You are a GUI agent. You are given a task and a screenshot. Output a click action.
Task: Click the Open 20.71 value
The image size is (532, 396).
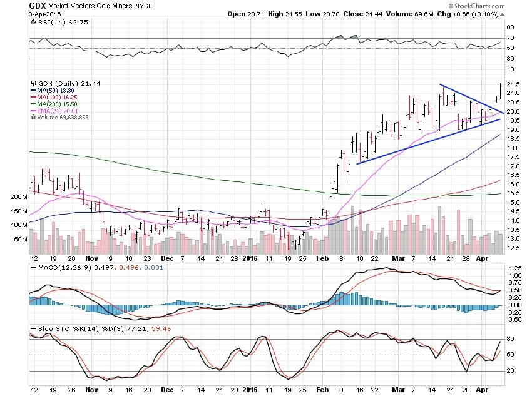pyautogui.click(x=245, y=14)
